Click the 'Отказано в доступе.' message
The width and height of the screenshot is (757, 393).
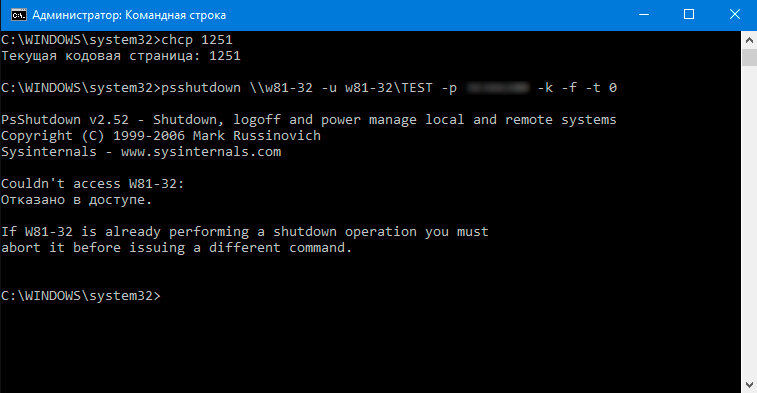pyautogui.click(x=76, y=200)
